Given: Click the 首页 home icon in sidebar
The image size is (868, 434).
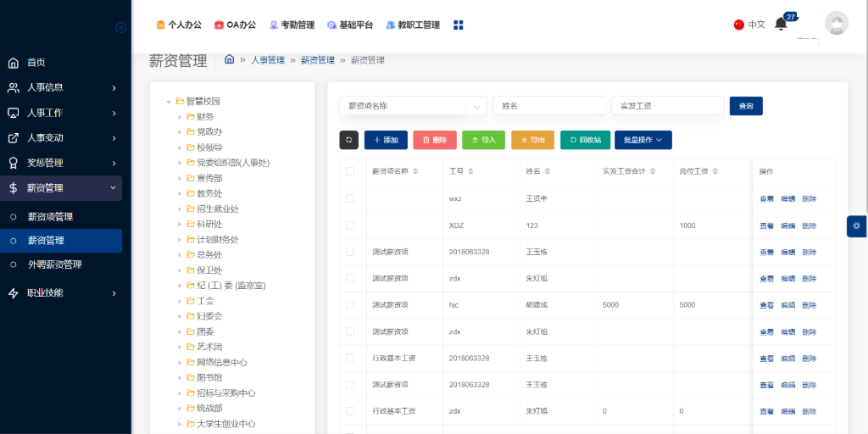Looking at the screenshot, I should [14, 63].
